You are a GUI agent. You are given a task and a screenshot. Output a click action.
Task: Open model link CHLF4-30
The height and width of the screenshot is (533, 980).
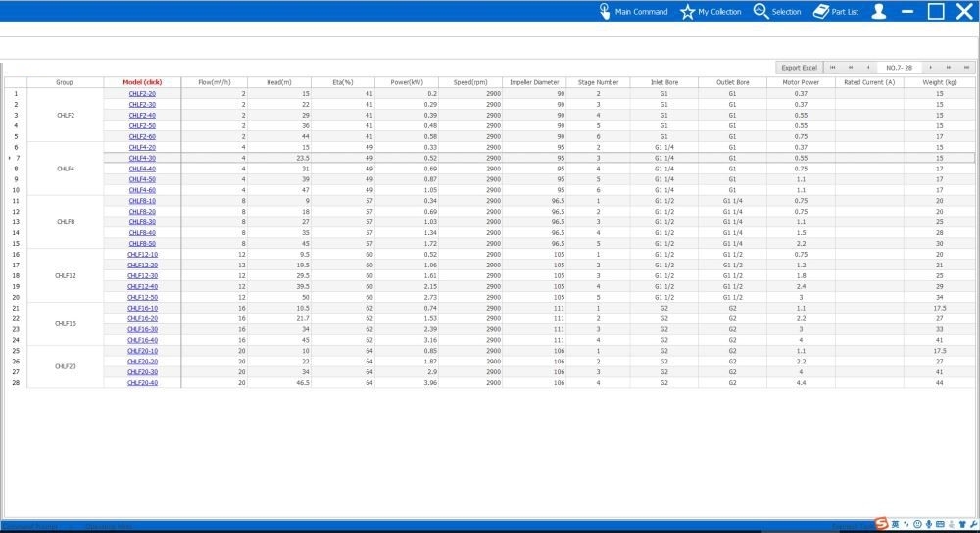point(142,158)
